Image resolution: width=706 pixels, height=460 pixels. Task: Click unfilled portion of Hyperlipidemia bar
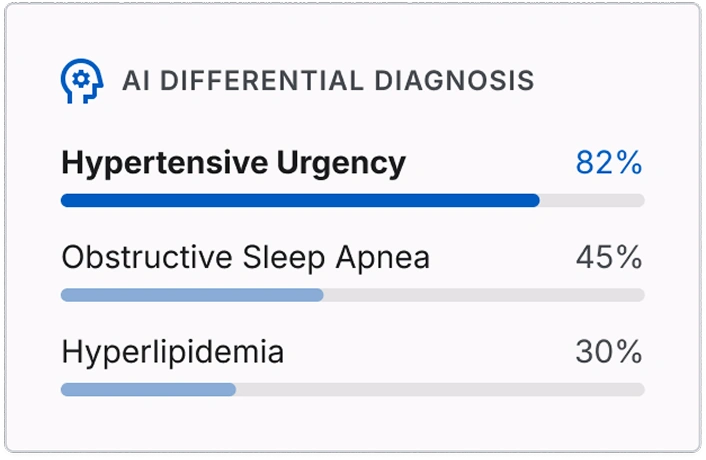(x=440, y=389)
